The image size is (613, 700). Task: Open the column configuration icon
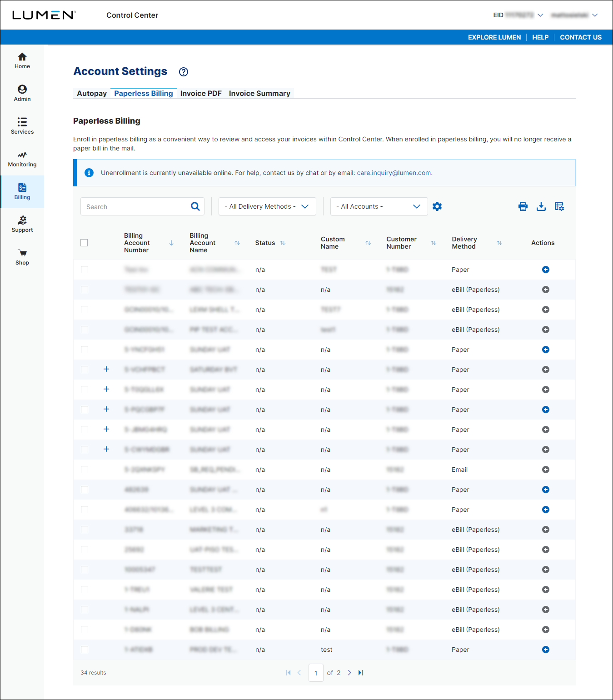coord(559,206)
